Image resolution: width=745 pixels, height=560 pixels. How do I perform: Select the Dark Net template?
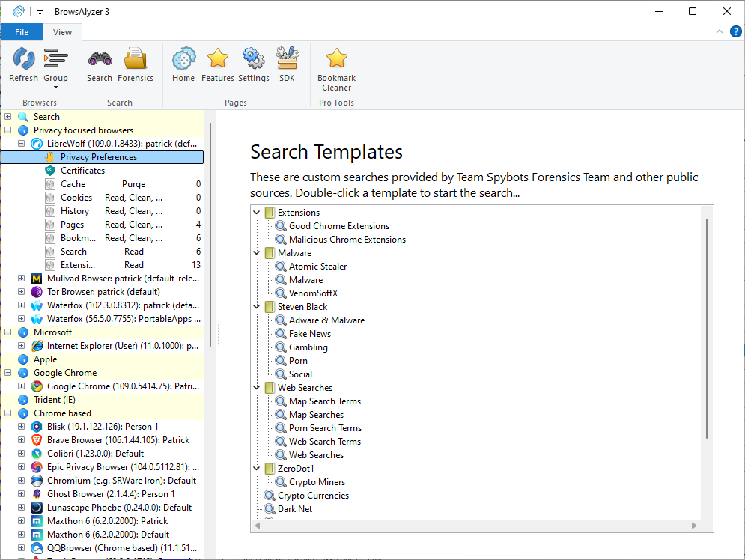(x=294, y=508)
